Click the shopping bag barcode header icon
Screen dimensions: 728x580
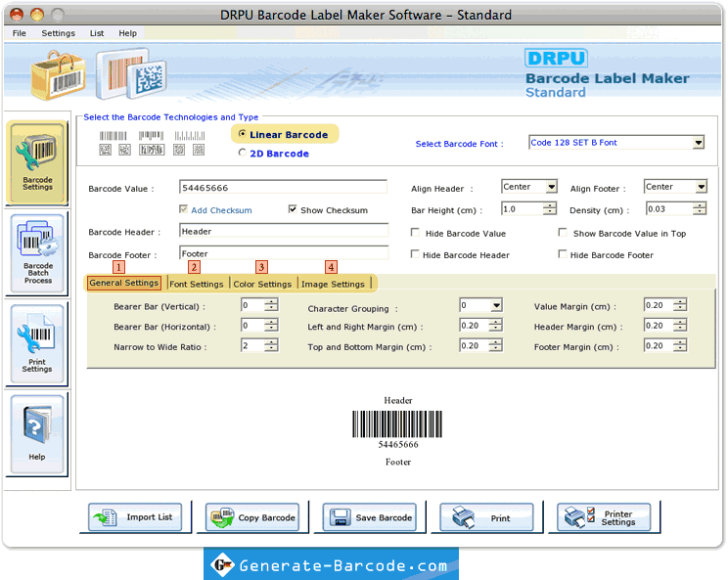pyautogui.click(x=59, y=76)
